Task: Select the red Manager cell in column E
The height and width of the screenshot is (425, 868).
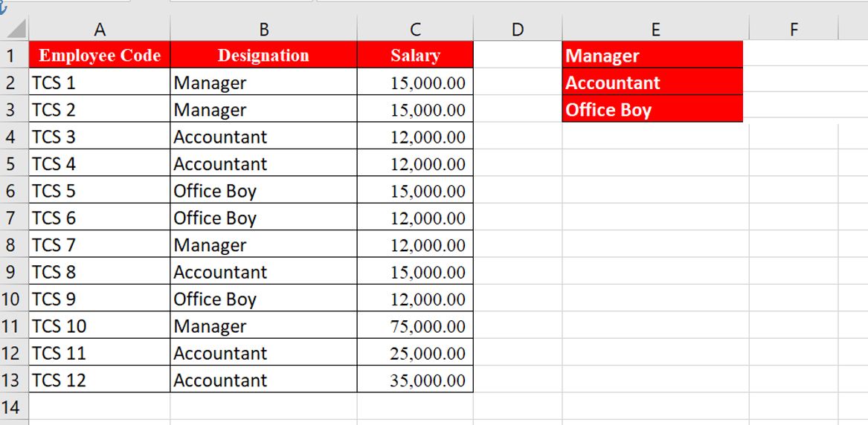Action: 652,55
